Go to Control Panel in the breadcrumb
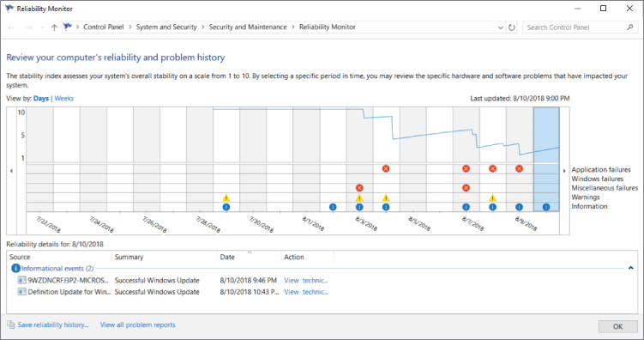The image size is (644, 340). coord(104,27)
